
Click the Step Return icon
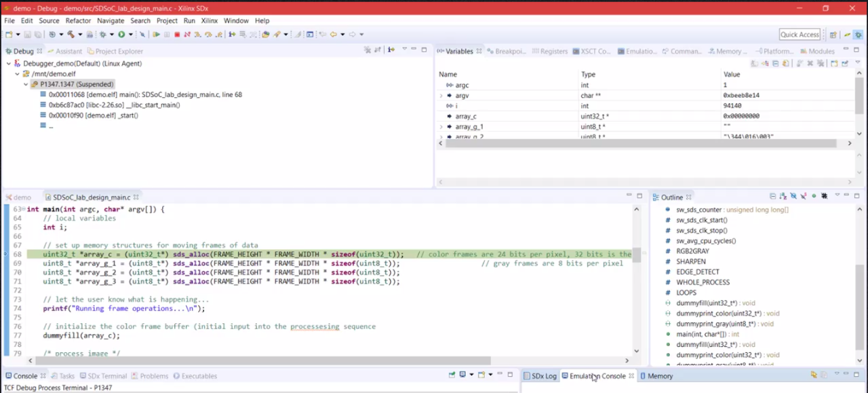(x=218, y=34)
